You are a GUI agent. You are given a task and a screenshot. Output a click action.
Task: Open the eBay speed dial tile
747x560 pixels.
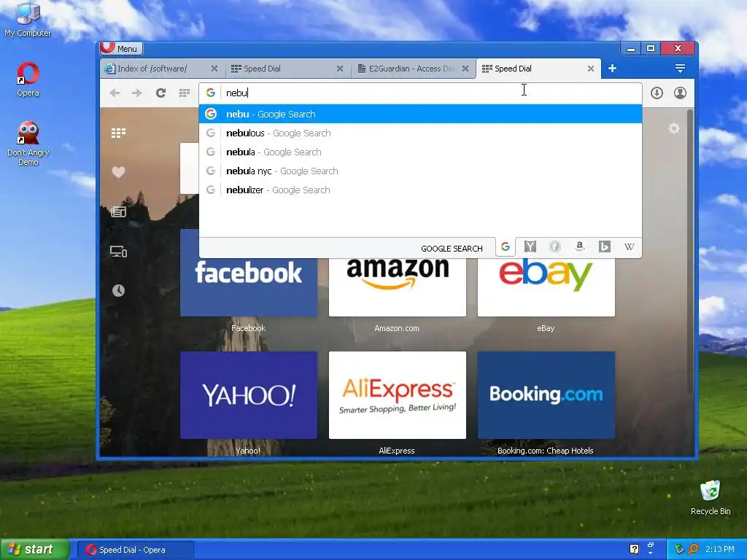(x=546, y=286)
